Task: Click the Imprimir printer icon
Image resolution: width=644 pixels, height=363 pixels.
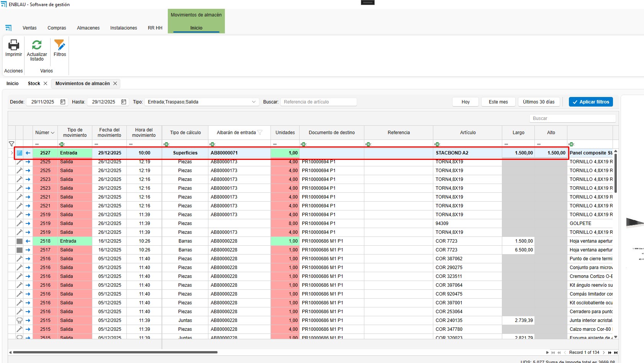Action: (13, 45)
